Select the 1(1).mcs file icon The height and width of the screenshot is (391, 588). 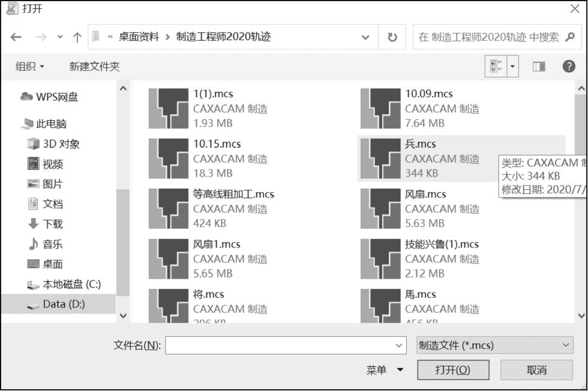(169, 109)
